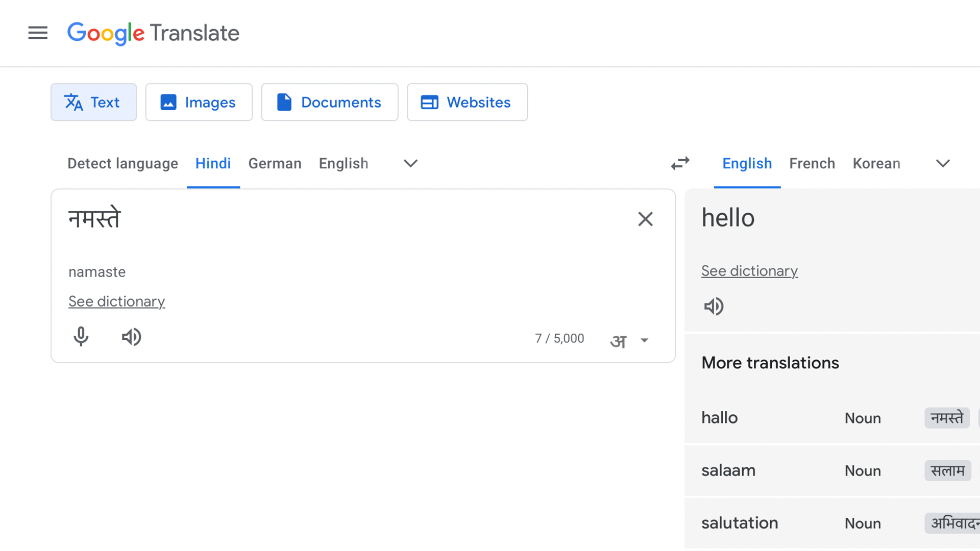Select the Hindi source language tab
980x551 pixels.
click(212, 163)
